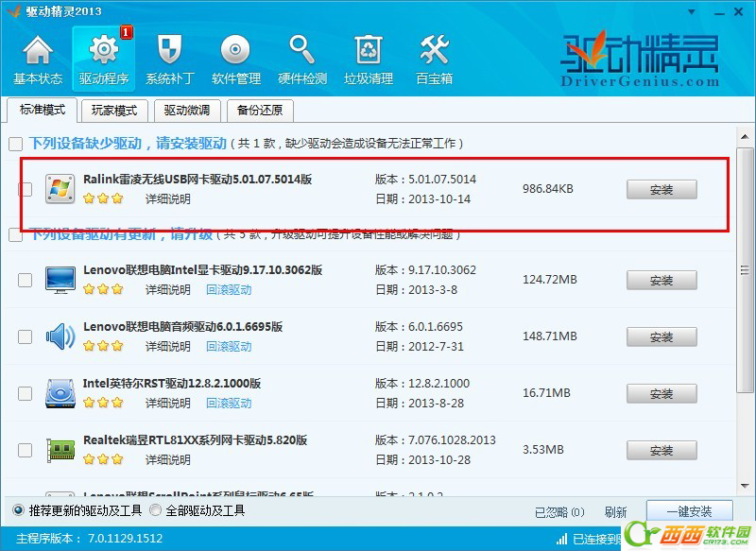This screenshot has width=756, height=551.
Task: Click the scrollbar up arrow
Action: tap(745, 137)
